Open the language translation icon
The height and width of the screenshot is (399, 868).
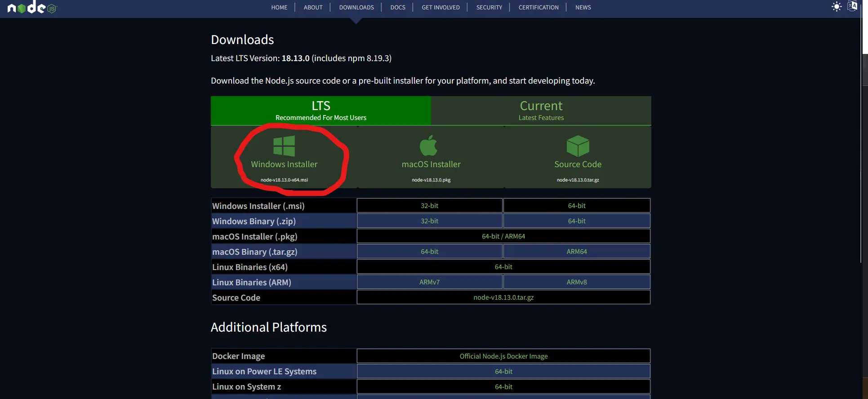(852, 6)
